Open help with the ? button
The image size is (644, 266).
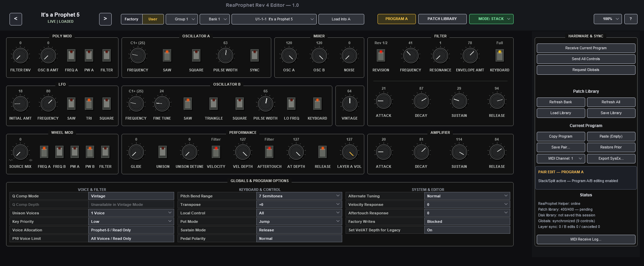[x=631, y=19]
